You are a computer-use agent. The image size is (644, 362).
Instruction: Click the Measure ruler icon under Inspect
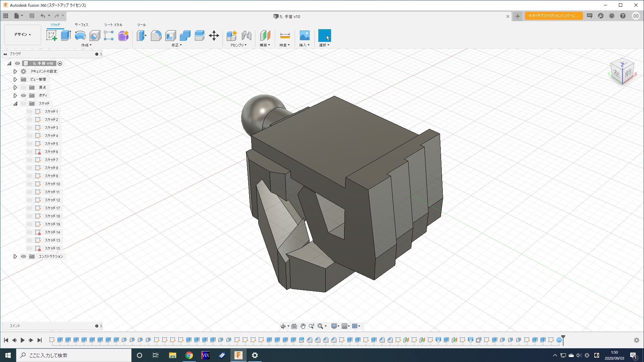point(285,36)
